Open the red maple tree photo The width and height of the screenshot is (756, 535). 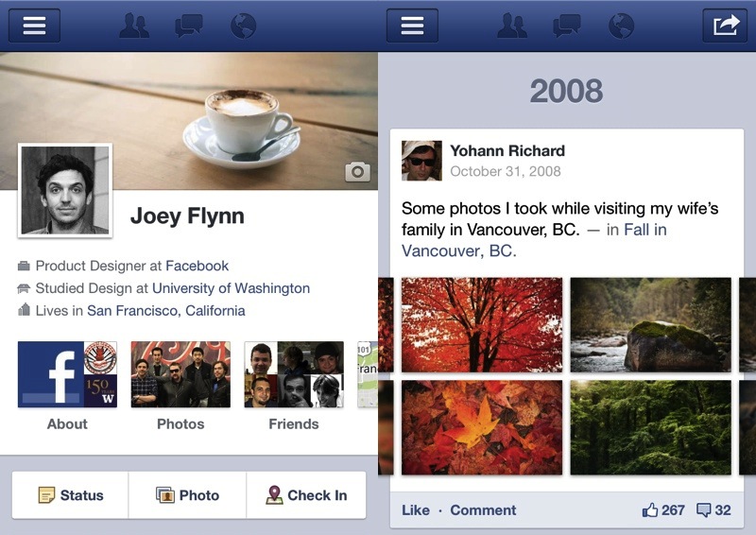tap(482, 324)
